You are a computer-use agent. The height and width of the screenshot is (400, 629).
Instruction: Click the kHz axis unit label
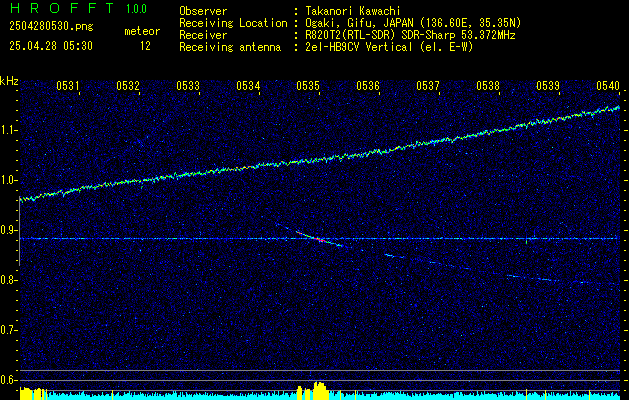[9, 81]
